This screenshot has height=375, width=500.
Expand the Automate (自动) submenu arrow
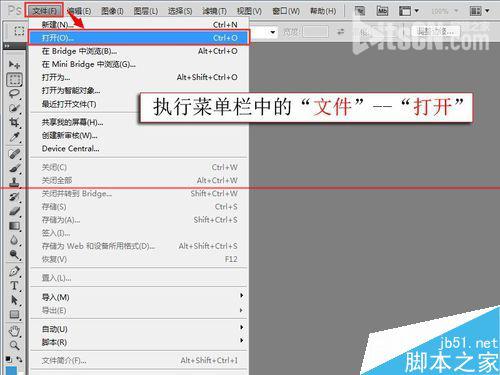242,327
